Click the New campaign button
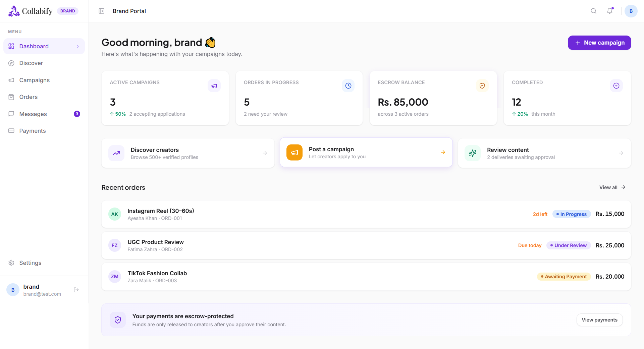Screen dimensions: 644x349 point(599,43)
